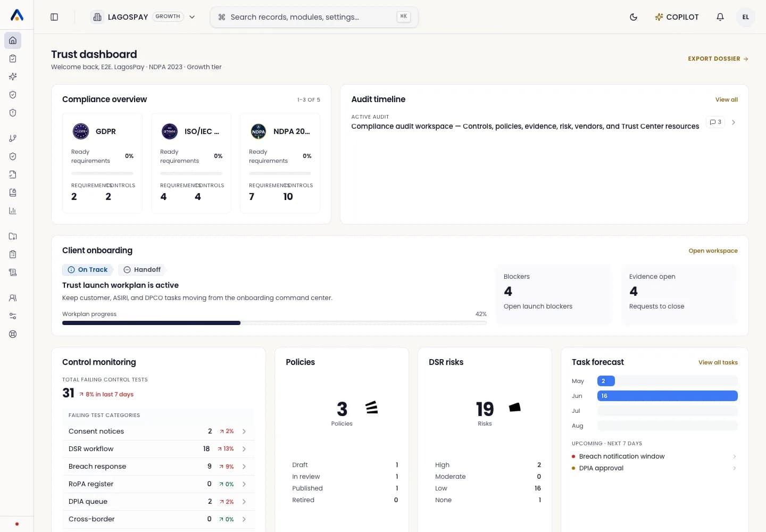Open Breach notification window task chevron

pyautogui.click(x=734, y=456)
